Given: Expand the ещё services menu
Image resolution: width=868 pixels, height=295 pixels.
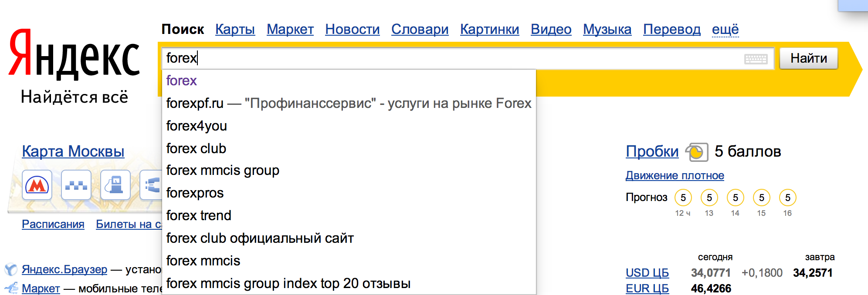Looking at the screenshot, I should pyautogui.click(x=725, y=29).
